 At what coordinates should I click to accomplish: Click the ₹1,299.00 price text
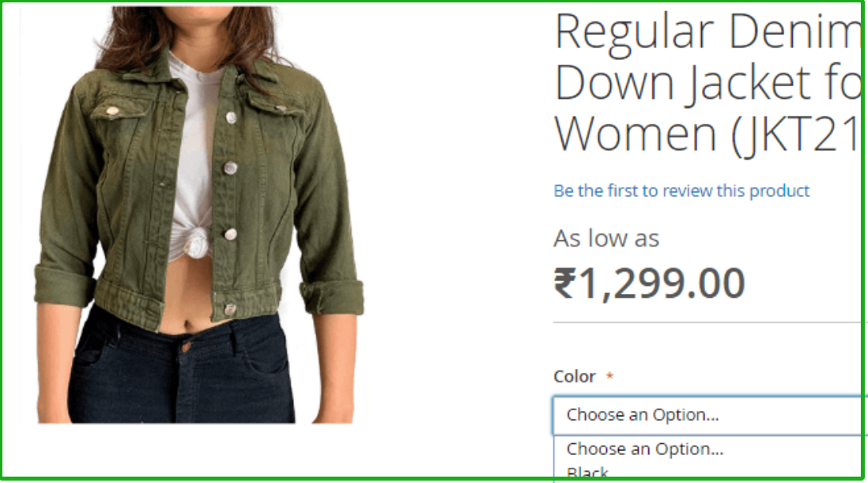(649, 283)
